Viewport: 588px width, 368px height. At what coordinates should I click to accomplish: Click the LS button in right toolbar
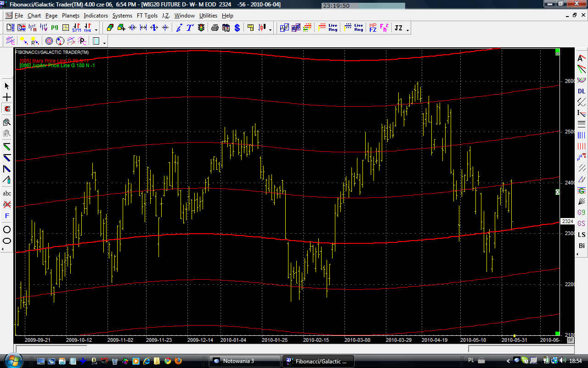point(582,235)
